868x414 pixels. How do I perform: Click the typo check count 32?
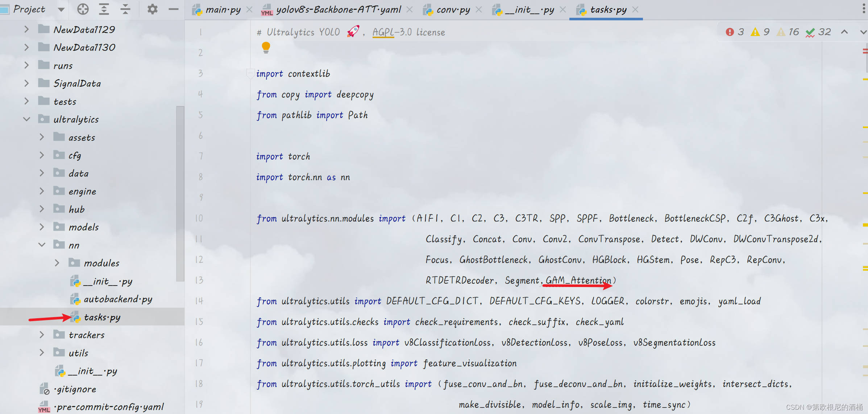(x=818, y=32)
